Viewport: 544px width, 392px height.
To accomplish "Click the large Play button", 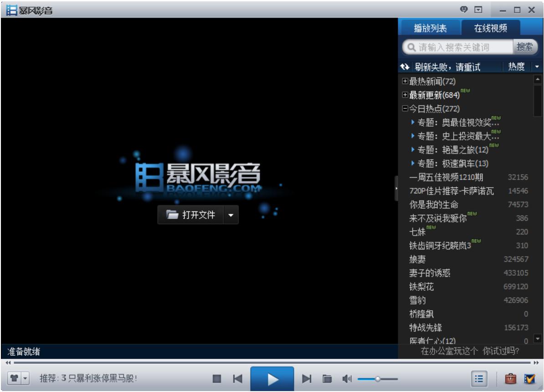I will [272, 379].
